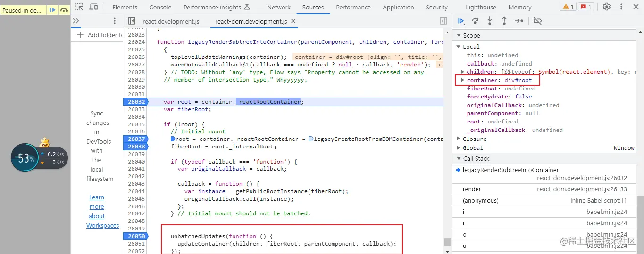Image resolution: width=644 pixels, height=254 pixels.
Task: Select the Sources panel tab
Action: point(313,7)
